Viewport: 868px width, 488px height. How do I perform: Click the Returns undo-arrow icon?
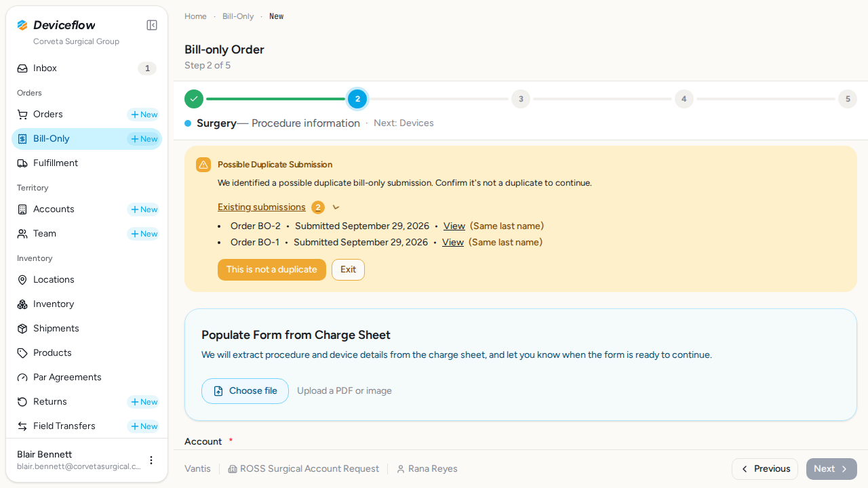coord(22,402)
